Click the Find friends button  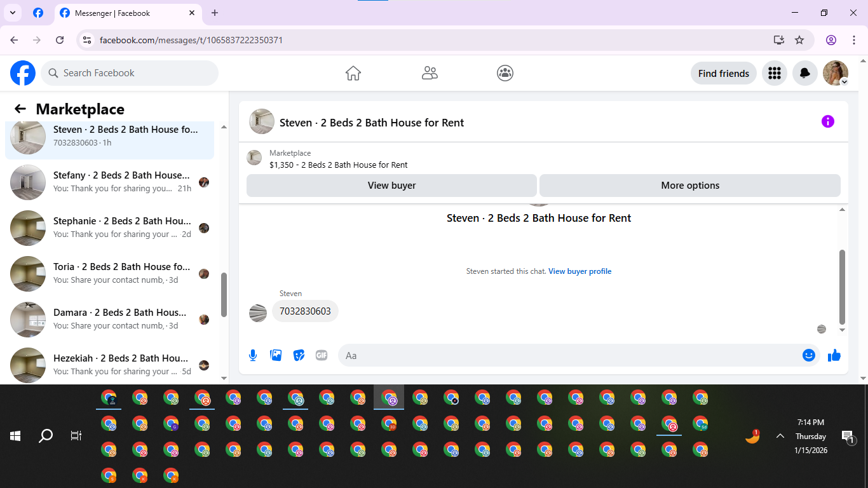point(724,73)
